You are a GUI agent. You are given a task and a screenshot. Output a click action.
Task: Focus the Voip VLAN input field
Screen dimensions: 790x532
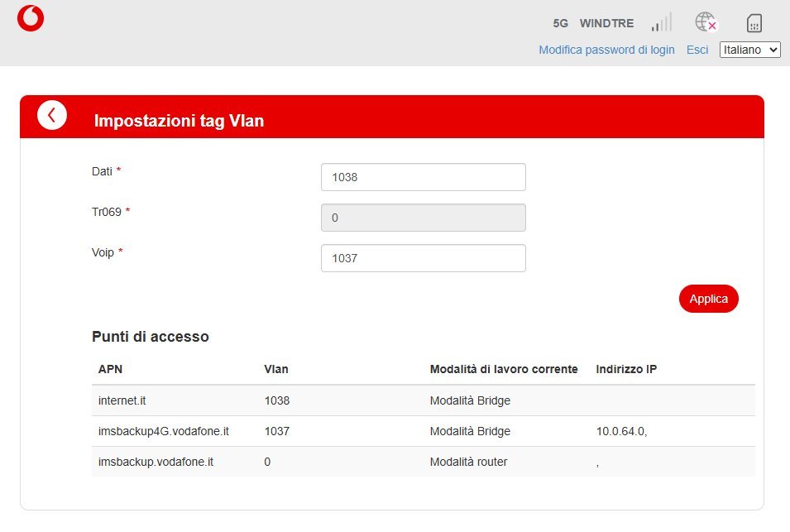(423, 258)
